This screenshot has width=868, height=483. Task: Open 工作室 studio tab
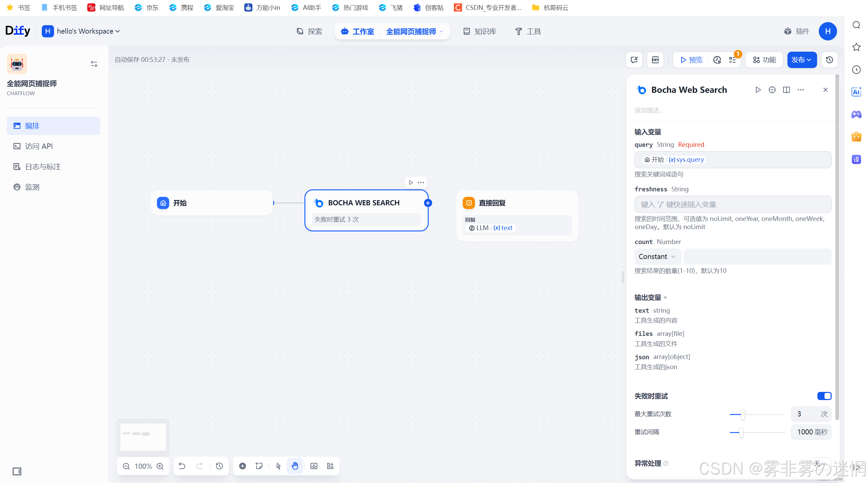[357, 32]
